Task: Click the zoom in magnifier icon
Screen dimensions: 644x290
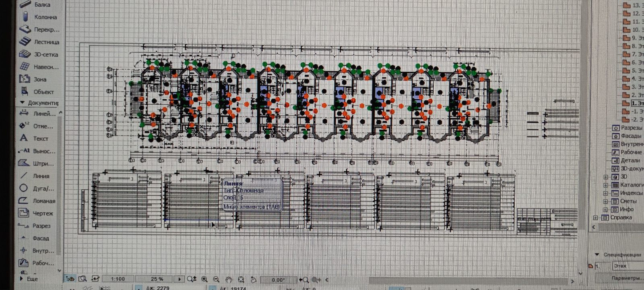Action: [204, 279]
